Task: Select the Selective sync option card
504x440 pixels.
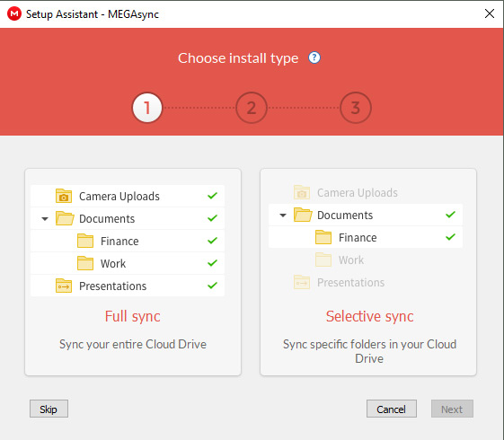Action: click(x=368, y=272)
